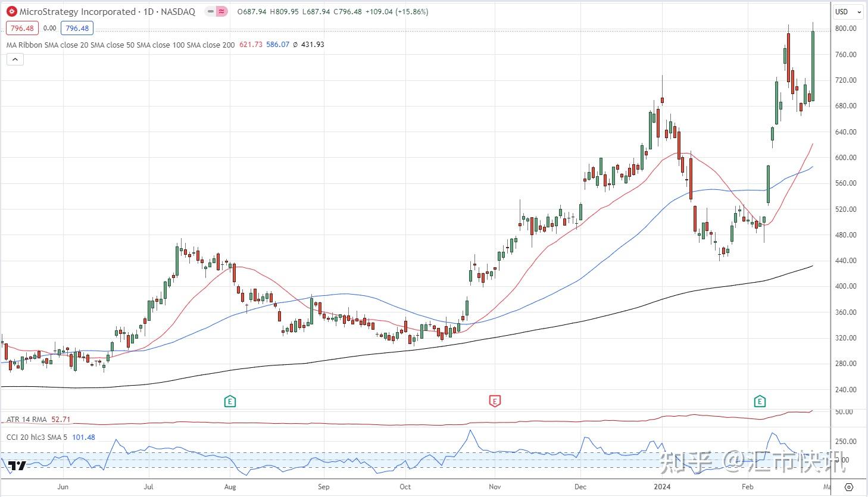Click the Sep label on time axis
This screenshot has width=868, height=497.
click(x=323, y=486)
